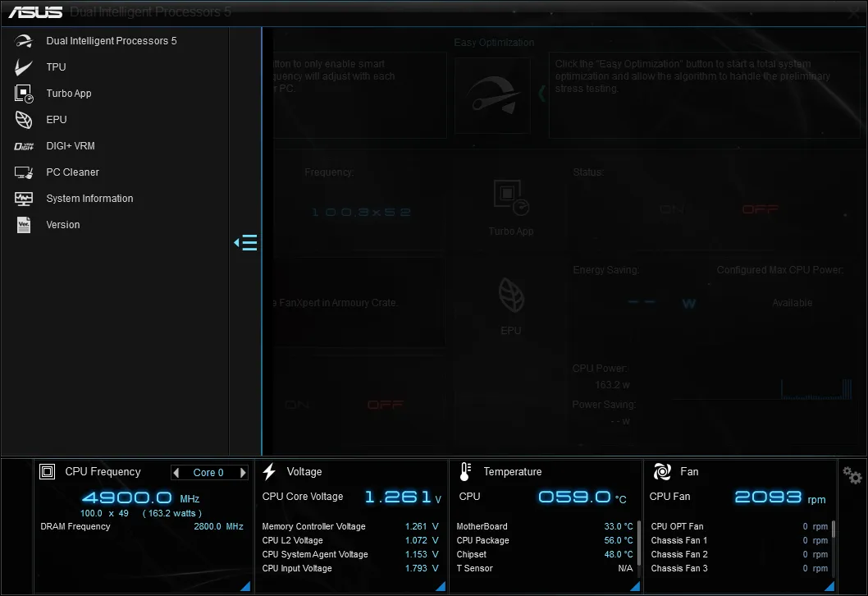The height and width of the screenshot is (596, 868).
Task: Click the dimmed Turbo App center icon
Action: pyautogui.click(x=511, y=197)
